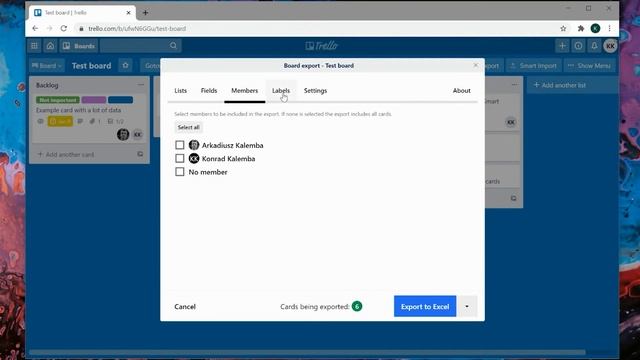
Task: Click the Smart Import button
Action: [533, 65]
